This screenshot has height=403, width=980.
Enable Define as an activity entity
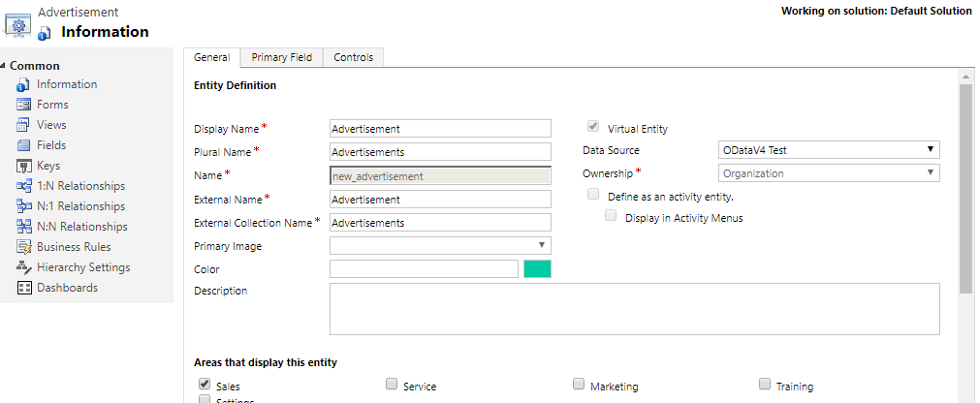click(x=592, y=195)
